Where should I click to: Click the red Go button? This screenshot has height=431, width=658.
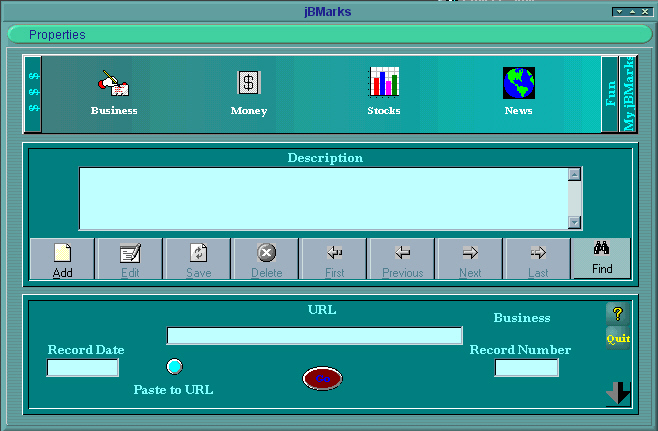click(x=322, y=378)
